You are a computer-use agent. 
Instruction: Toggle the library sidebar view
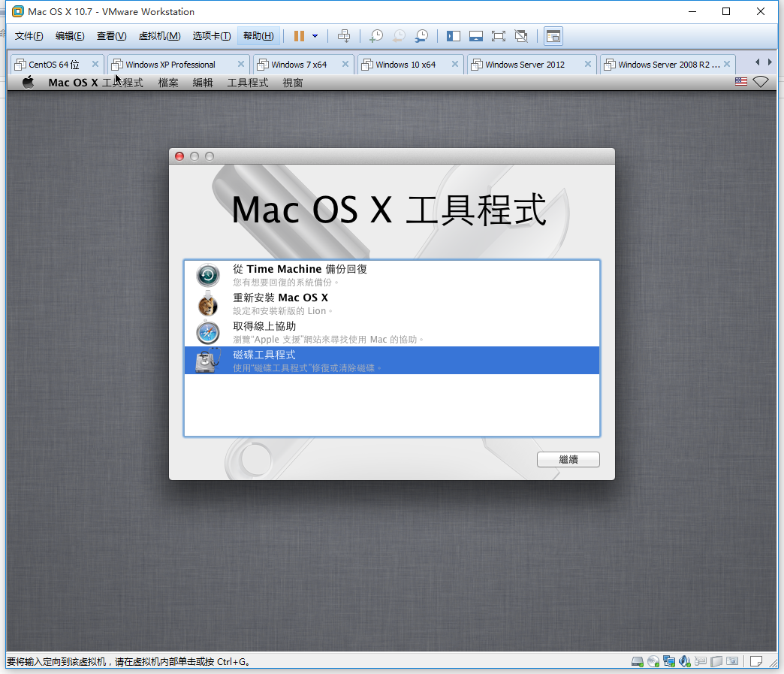click(x=454, y=36)
